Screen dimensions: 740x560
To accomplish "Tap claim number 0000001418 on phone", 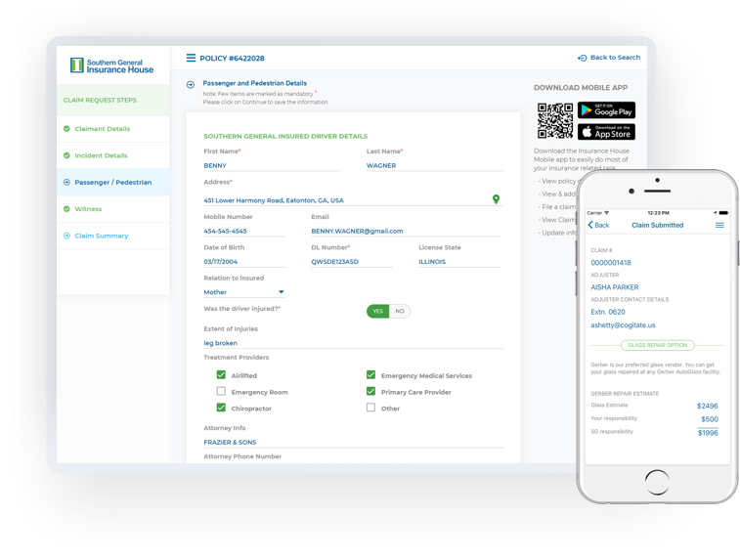I will [611, 263].
